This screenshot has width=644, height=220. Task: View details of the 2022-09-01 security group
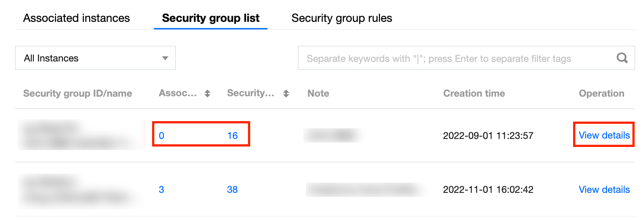pos(604,135)
